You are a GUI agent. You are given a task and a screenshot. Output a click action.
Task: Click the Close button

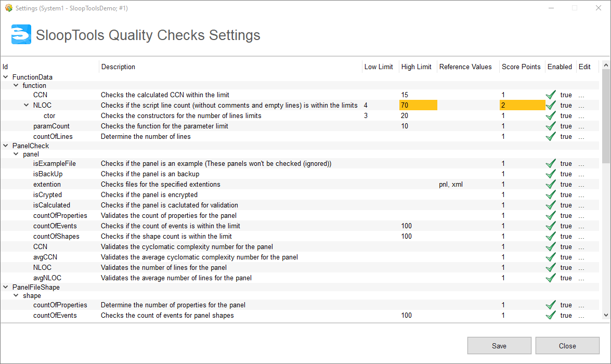(x=567, y=346)
